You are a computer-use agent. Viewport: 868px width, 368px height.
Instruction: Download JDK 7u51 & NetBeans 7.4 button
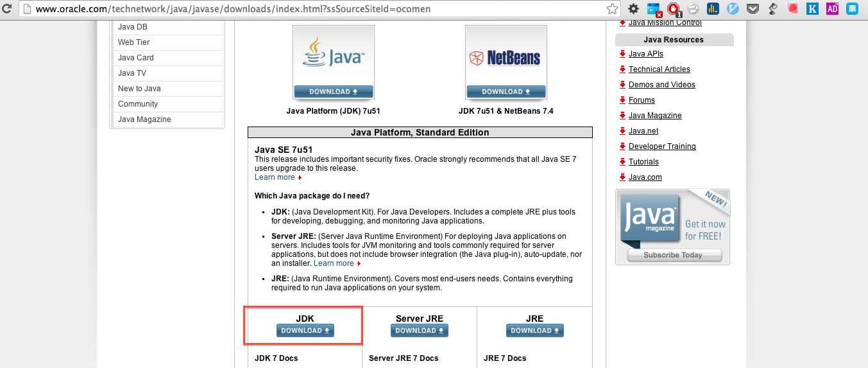(x=506, y=91)
